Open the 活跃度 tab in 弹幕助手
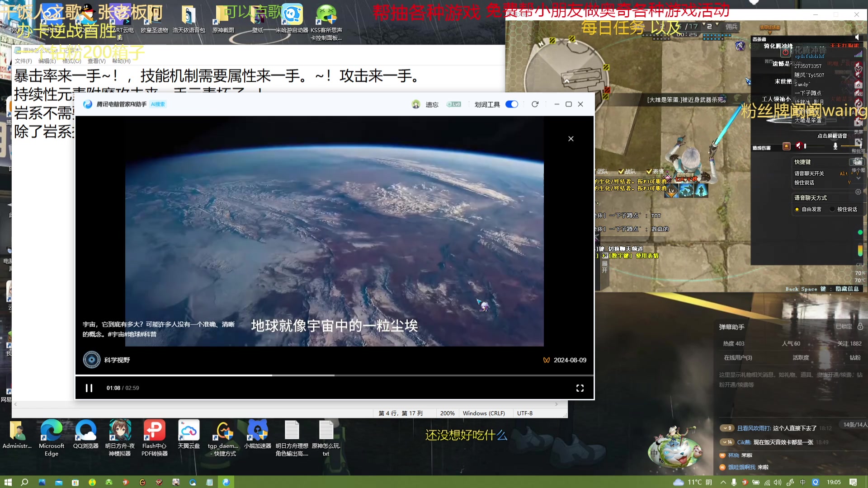The image size is (868, 488). pyautogui.click(x=801, y=357)
